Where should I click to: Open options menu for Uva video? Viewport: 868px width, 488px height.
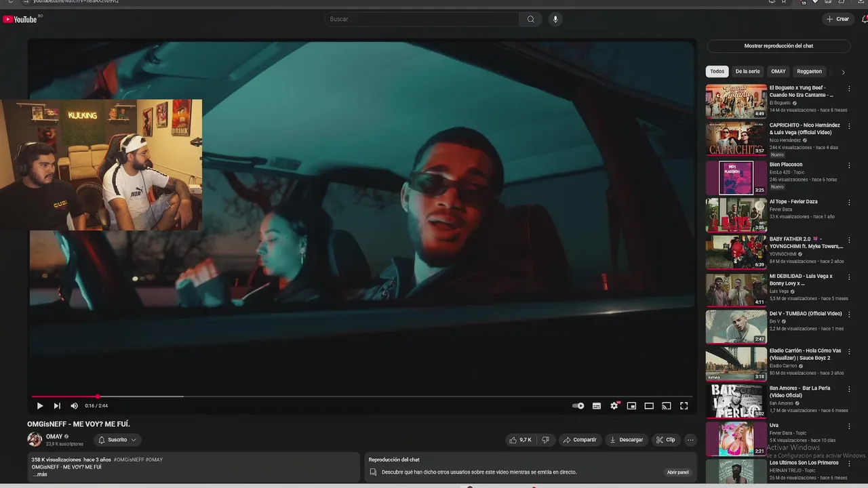pos(848,426)
